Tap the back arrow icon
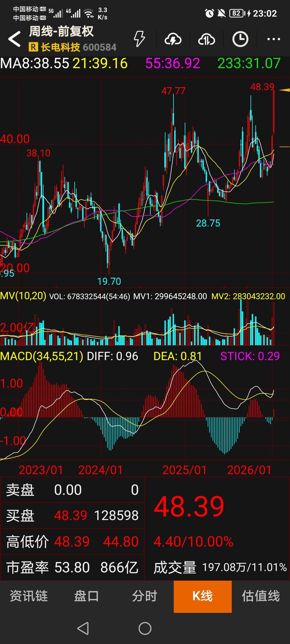 point(15,39)
